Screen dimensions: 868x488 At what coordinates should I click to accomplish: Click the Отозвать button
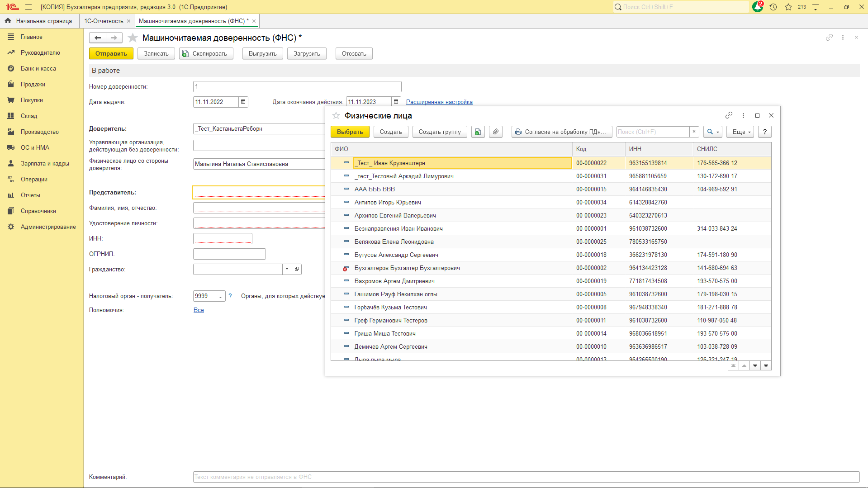coord(354,53)
